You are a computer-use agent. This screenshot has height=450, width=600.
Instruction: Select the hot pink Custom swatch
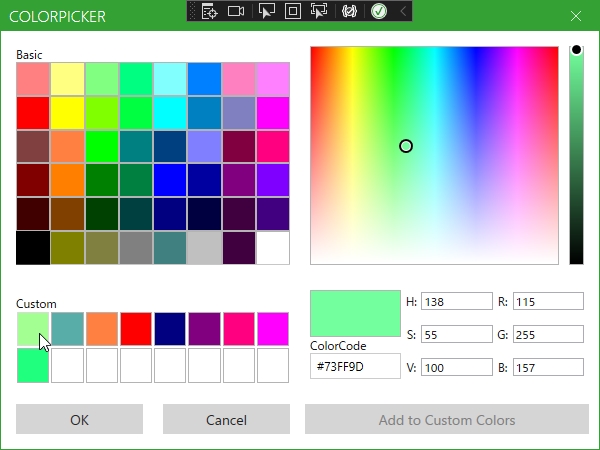click(x=239, y=329)
